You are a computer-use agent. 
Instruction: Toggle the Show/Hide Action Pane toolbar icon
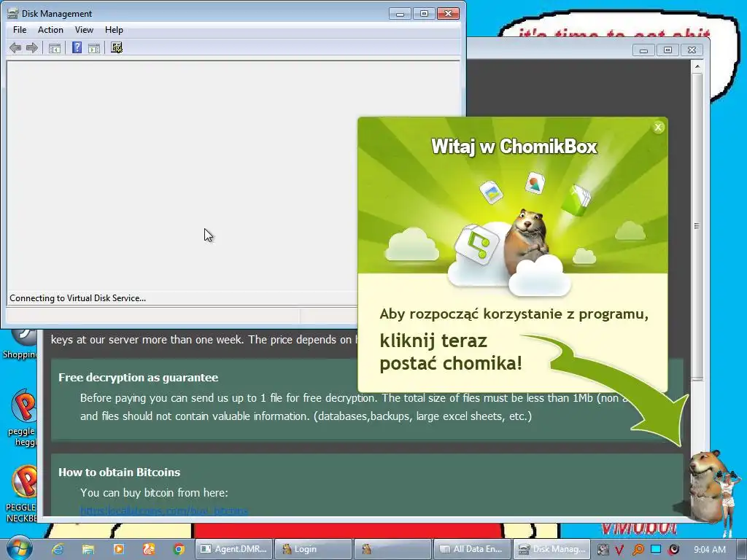pyautogui.click(x=94, y=47)
